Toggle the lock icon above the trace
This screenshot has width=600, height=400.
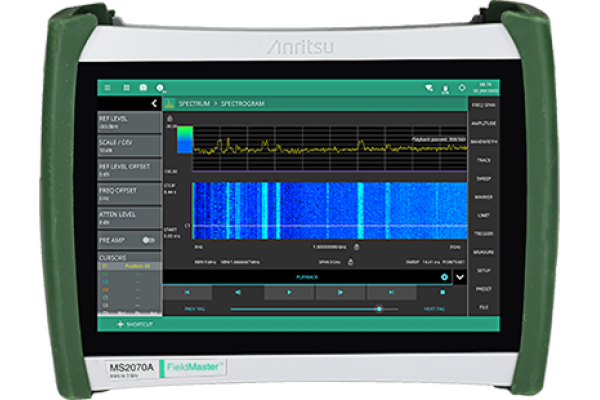[x=170, y=118]
